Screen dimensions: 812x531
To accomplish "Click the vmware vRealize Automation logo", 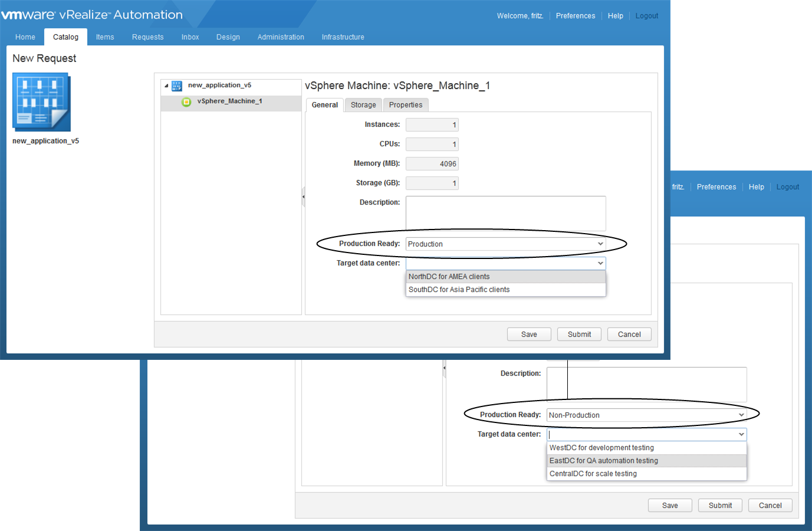I will point(92,15).
